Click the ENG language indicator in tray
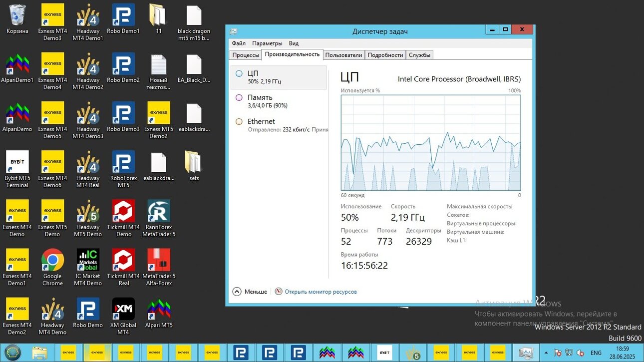This screenshot has width=644, height=362. [x=596, y=353]
